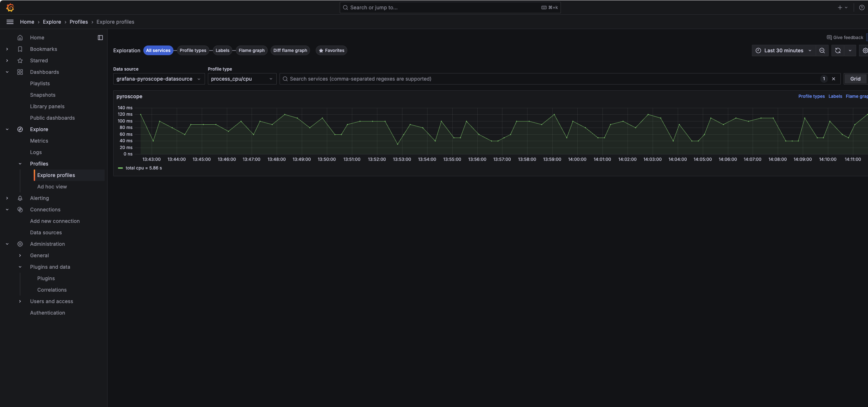Open the Grafana home icon
Image resolution: width=868 pixels, height=407 pixels.
pos(10,7)
